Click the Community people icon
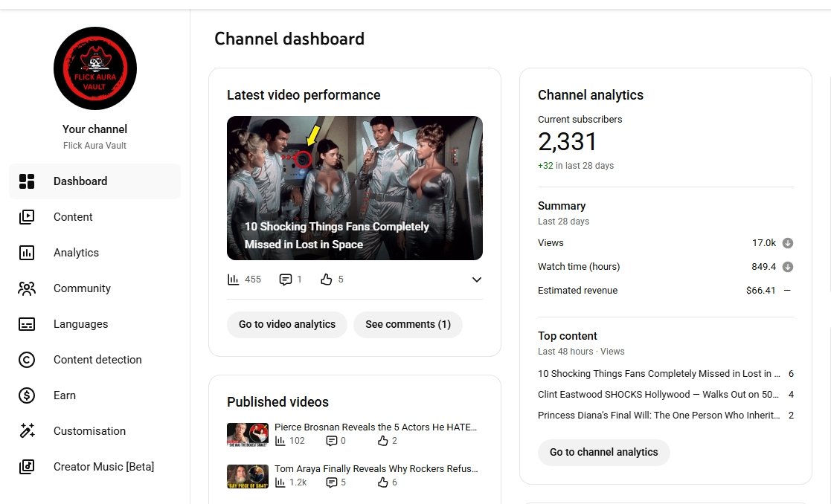 coord(27,288)
